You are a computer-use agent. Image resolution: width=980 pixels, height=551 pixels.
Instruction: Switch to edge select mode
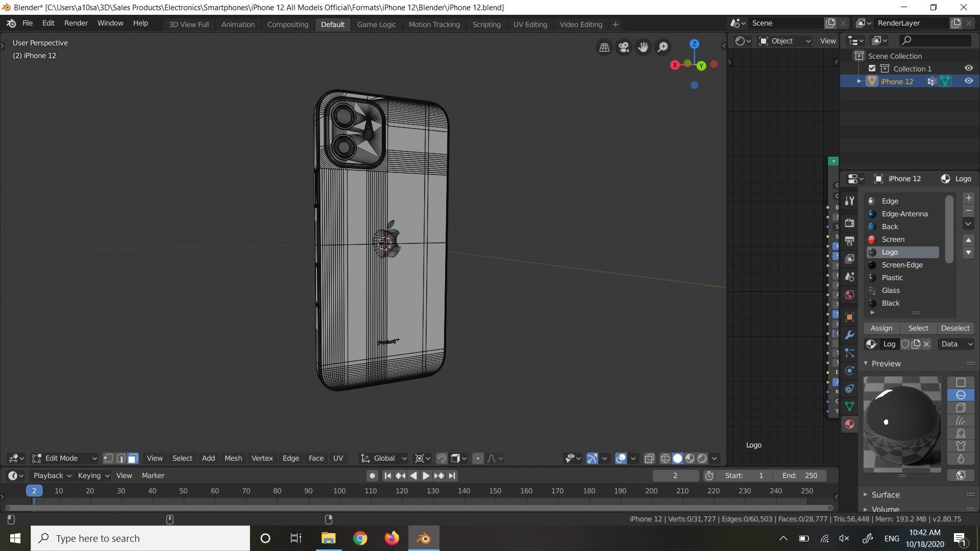[x=120, y=458]
